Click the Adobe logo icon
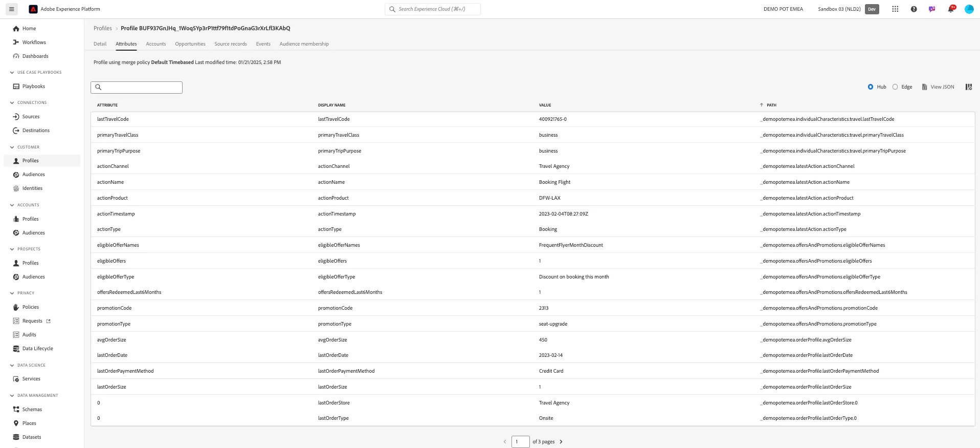980x448 pixels. point(33,9)
